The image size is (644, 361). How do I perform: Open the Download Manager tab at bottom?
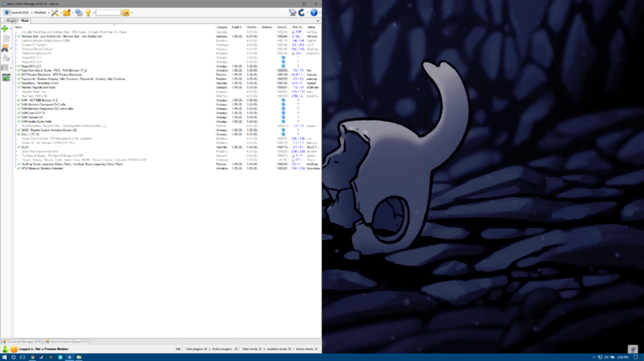coord(21,341)
